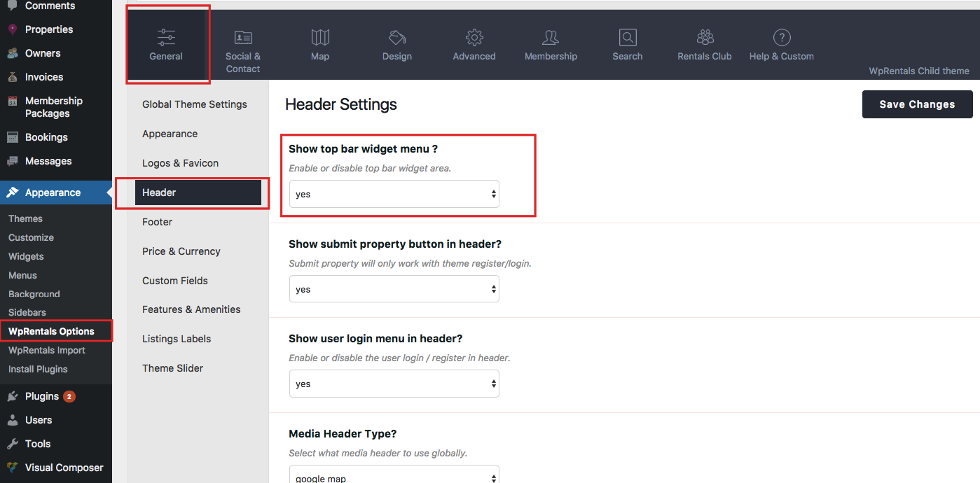Select the Appearance settings section
Screen dimensions: 980x483
(170, 134)
